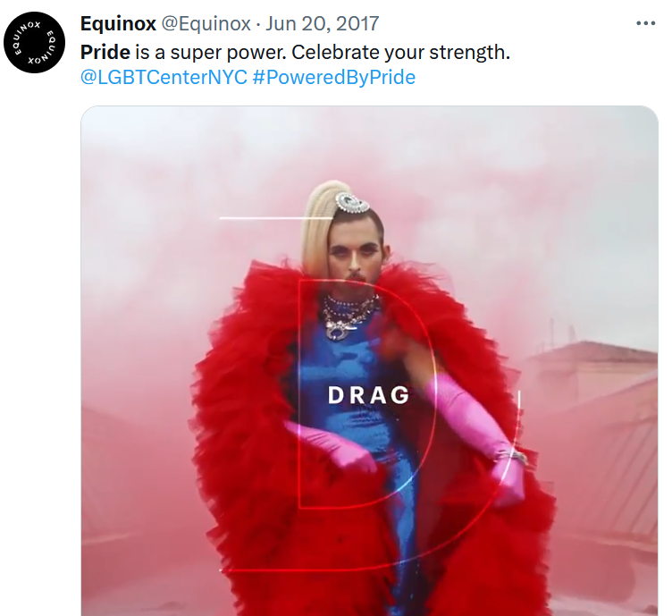Click the crystal necklace in the video
This screenshot has width=672, height=616.
pyautogui.click(x=351, y=316)
